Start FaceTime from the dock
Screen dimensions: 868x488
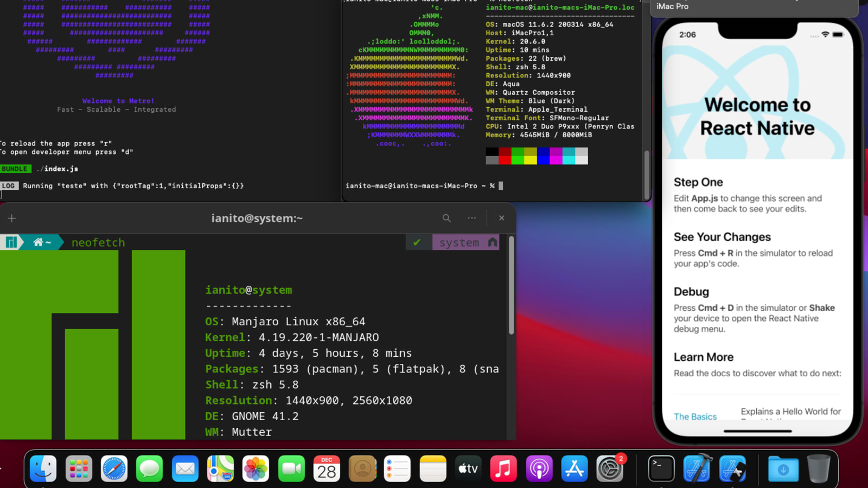(x=291, y=468)
